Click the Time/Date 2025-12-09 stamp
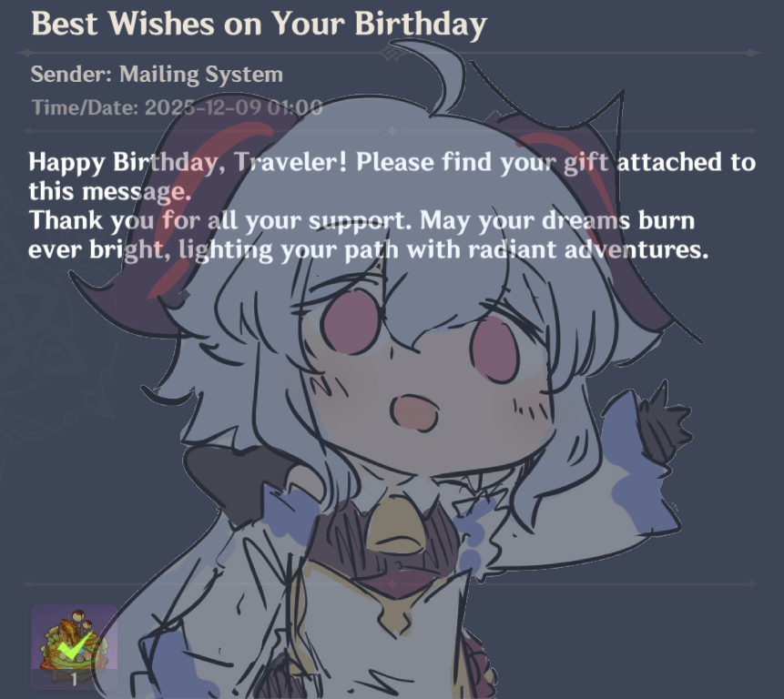The image size is (784, 699). pos(177,107)
